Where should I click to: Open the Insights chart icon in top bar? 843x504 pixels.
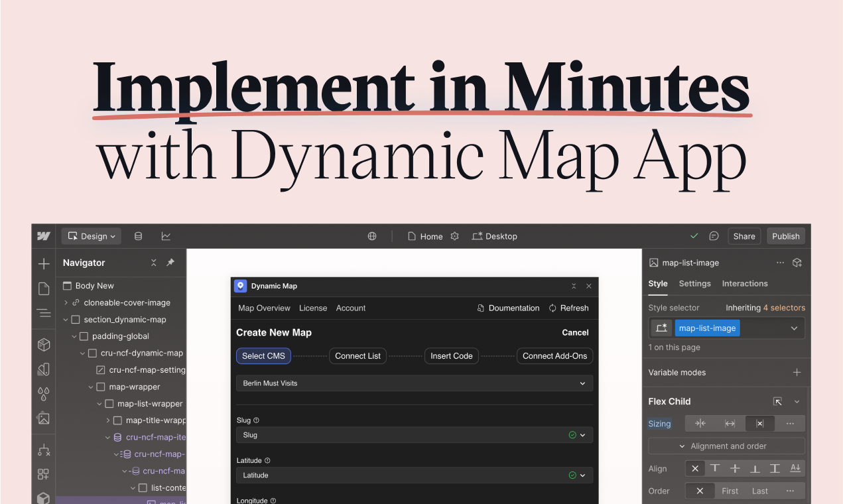(x=166, y=236)
